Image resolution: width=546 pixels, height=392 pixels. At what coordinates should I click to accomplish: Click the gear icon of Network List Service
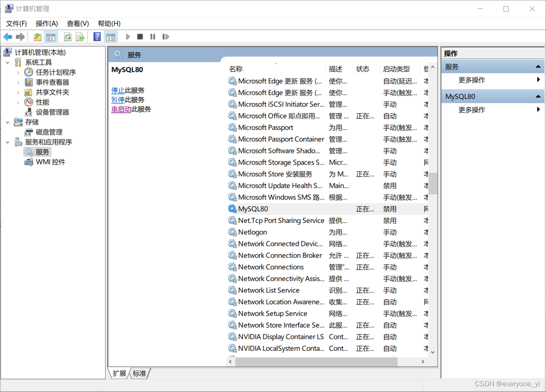232,290
